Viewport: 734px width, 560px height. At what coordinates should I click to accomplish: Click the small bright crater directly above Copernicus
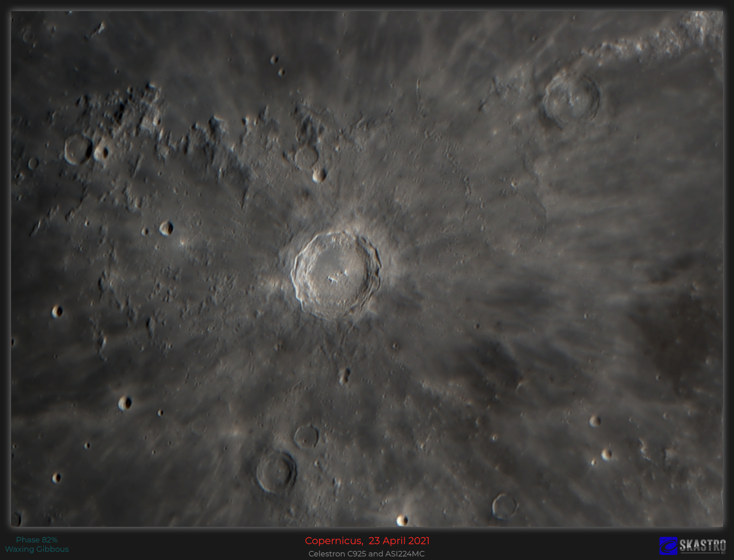[319, 175]
